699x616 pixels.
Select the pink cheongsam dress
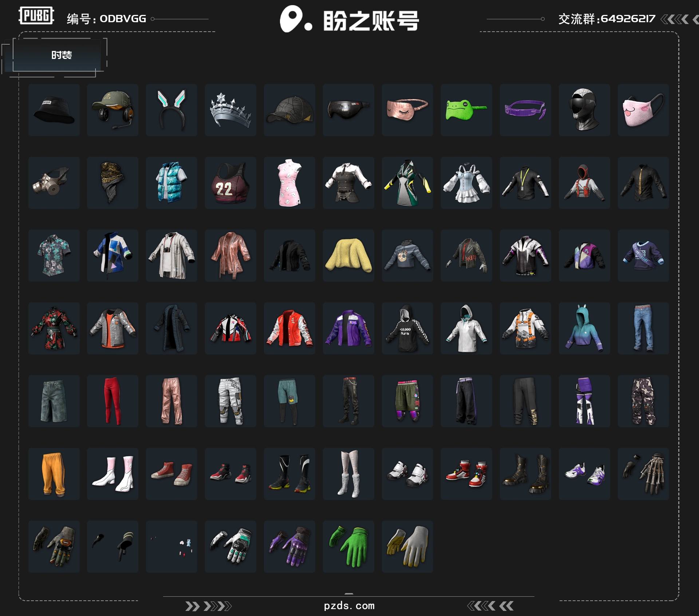(x=290, y=183)
